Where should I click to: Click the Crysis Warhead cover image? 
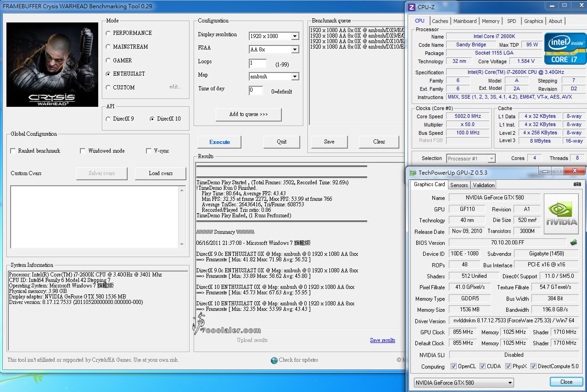[x=52, y=65]
